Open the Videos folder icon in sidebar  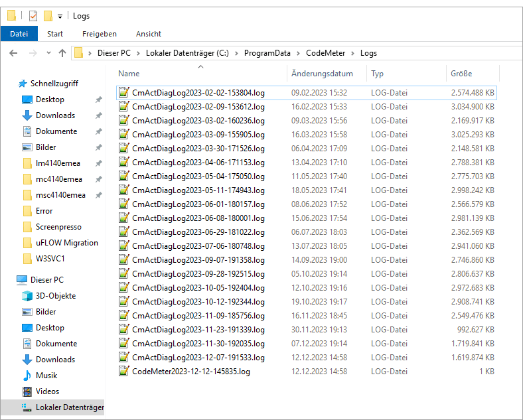(x=27, y=391)
